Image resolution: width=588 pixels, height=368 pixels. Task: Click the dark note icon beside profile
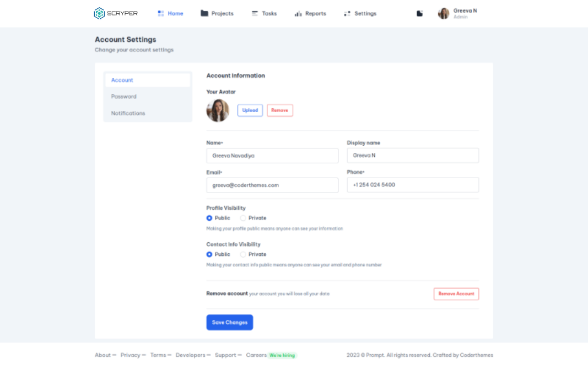pyautogui.click(x=420, y=13)
